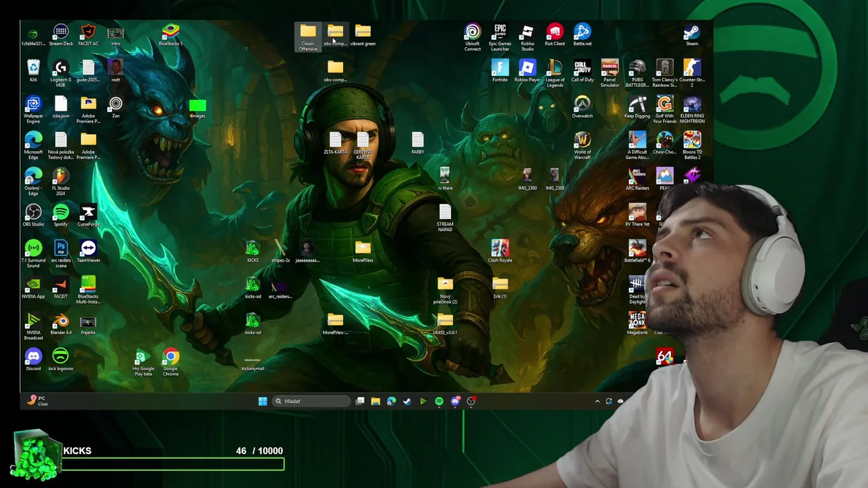Select the Discord desktop icon
Viewport: 868px width, 488px height.
click(33, 360)
